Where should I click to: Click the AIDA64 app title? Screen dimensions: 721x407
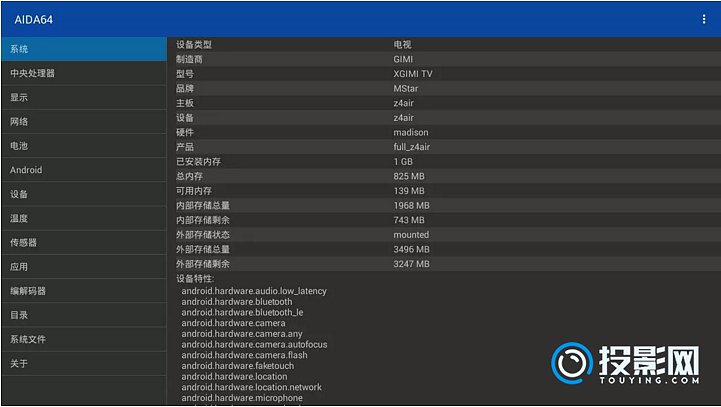(x=34, y=20)
